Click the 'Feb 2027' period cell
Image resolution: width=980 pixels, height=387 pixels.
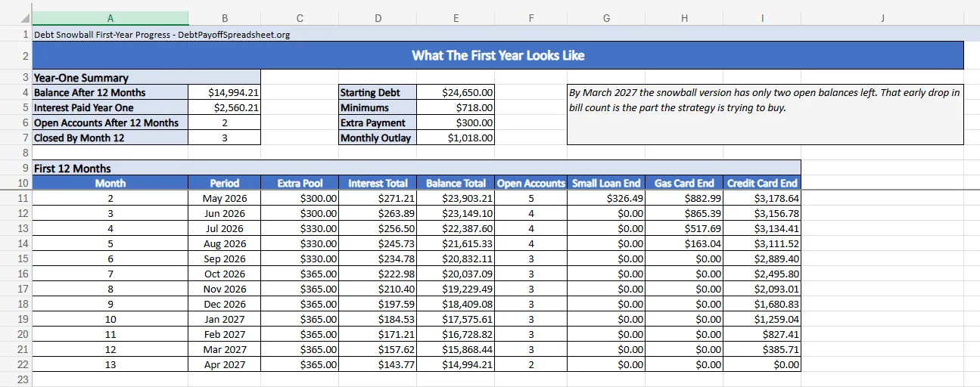(x=224, y=334)
